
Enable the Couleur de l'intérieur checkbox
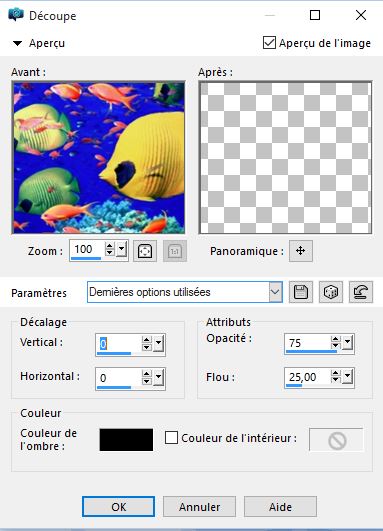click(171, 438)
